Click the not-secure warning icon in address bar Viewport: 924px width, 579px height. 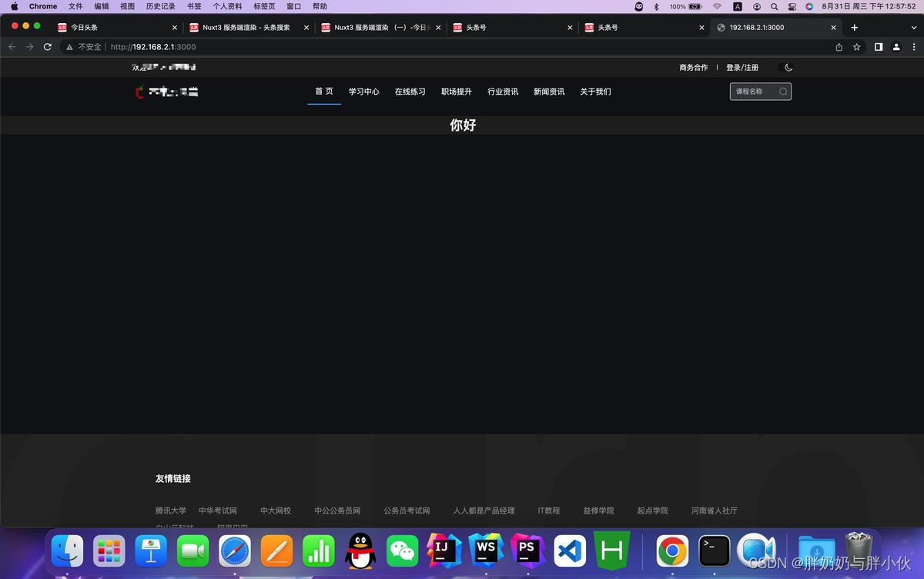pos(69,47)
